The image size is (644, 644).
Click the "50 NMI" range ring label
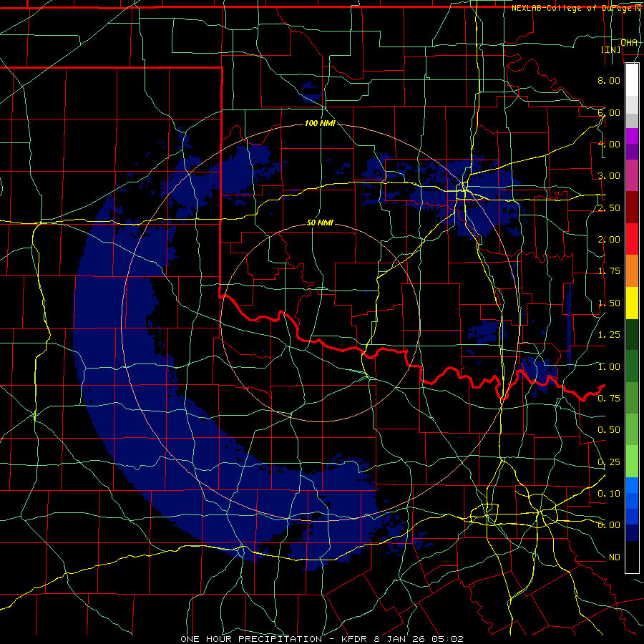tap(320, 223)
